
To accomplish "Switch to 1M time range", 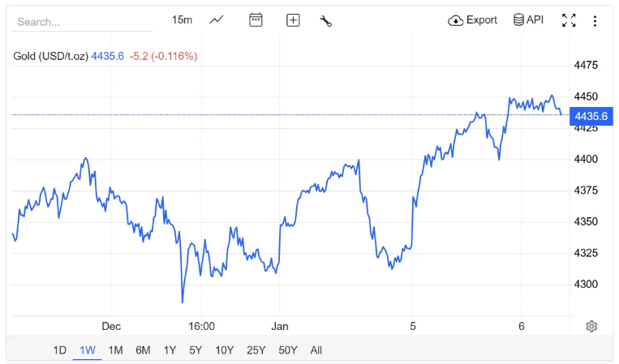I will point(115,350).
